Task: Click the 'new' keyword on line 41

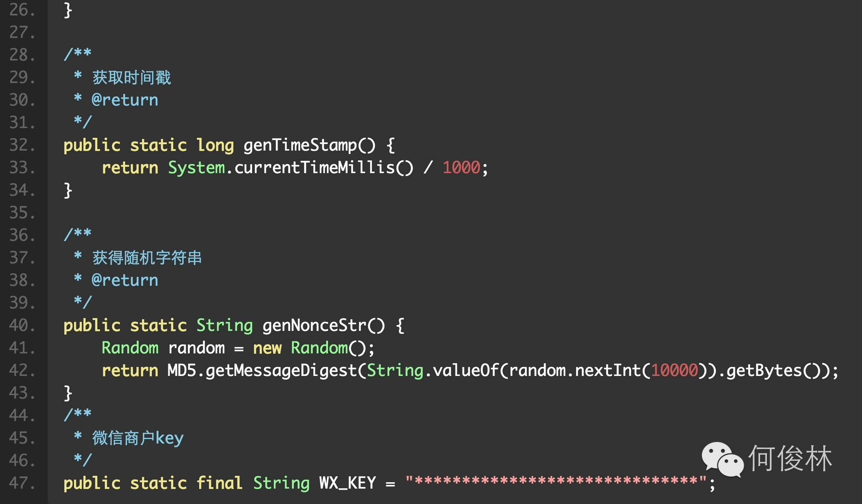Action: (x=267, y=349)
